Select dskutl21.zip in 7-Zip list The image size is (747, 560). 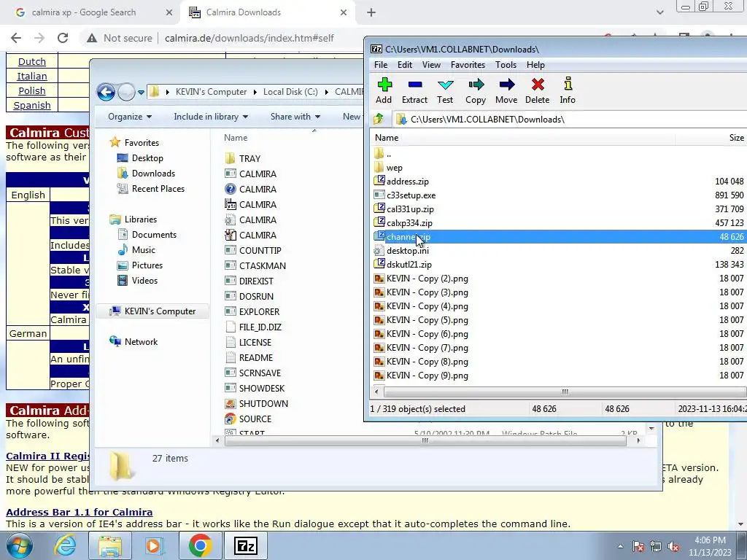click(409, 264)
